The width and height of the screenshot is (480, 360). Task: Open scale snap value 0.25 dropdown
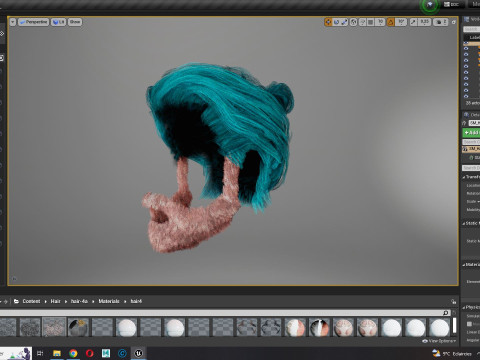[x=424, y=22]
